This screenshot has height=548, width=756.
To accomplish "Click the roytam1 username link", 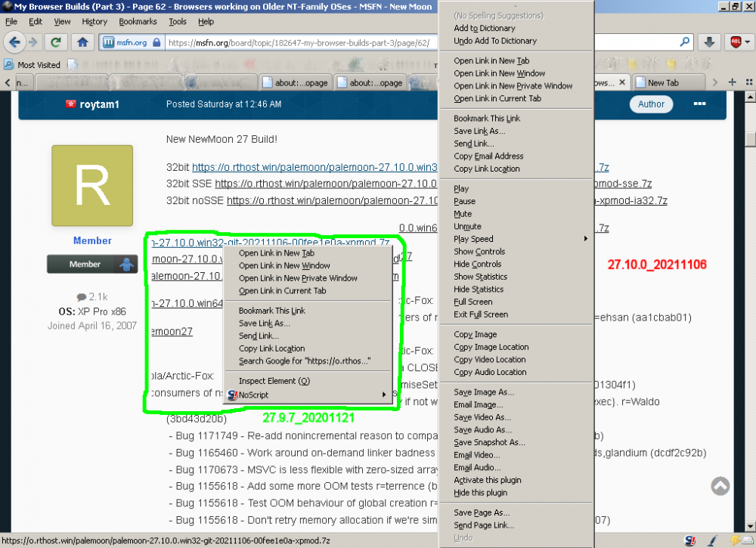I will click(x=99, y=104).
